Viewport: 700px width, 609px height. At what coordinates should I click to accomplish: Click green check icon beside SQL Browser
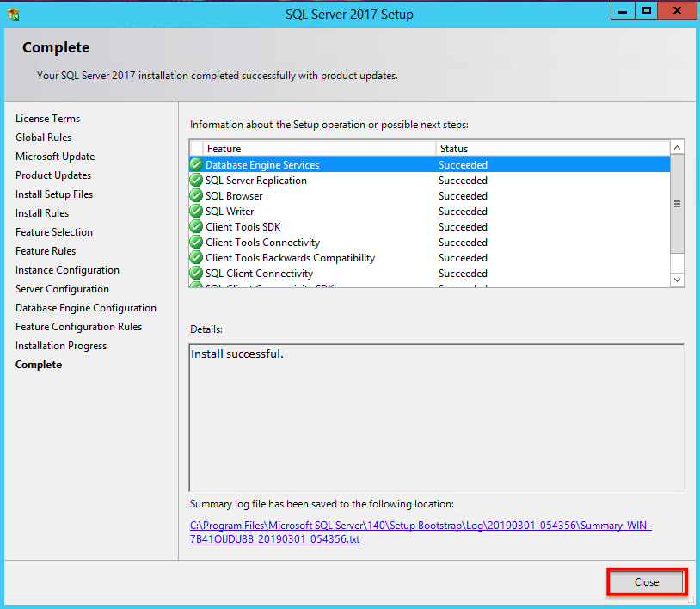coord(196,195)
